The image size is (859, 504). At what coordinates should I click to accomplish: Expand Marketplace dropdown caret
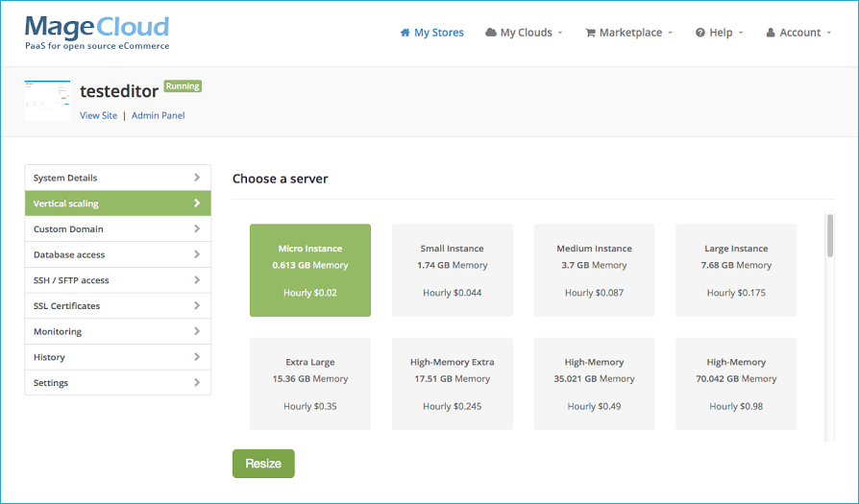pos(670,33)
